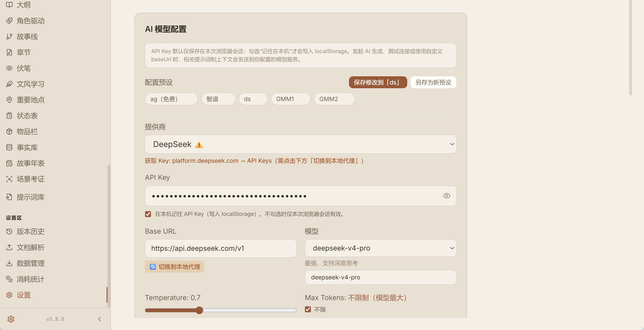Open the 重要地点 map pin icon
Image resolution: width=644 pixels, height=330 pixels.
[9, 100]
